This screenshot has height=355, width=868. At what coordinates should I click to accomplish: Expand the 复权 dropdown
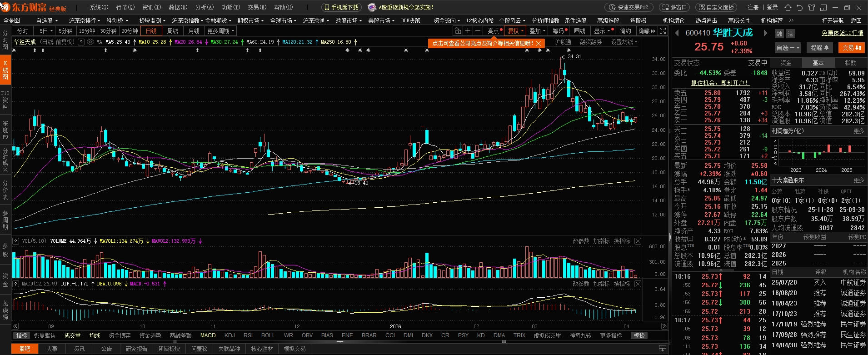point(516,31)
